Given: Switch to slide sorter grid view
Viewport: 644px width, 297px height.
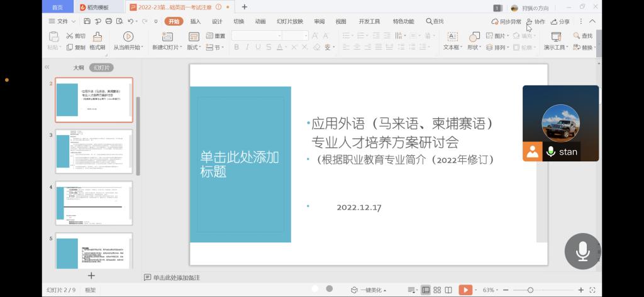Looking at the screenshot, I should [x=438, y=289].
